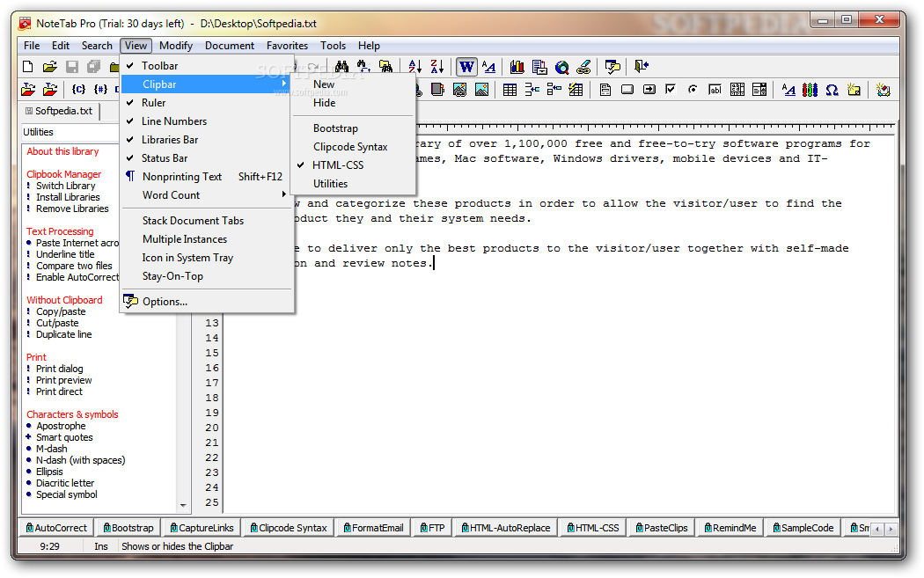This screenshot has height=578, width=924.
Task: Open the Find binoculars tool
Action: pyautogui.click(x=341, y=67)
